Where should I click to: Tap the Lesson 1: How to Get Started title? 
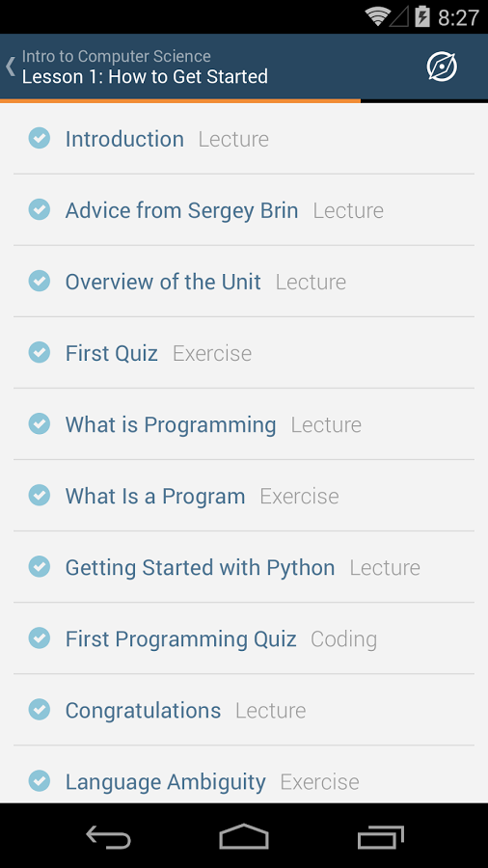[145, 76]
